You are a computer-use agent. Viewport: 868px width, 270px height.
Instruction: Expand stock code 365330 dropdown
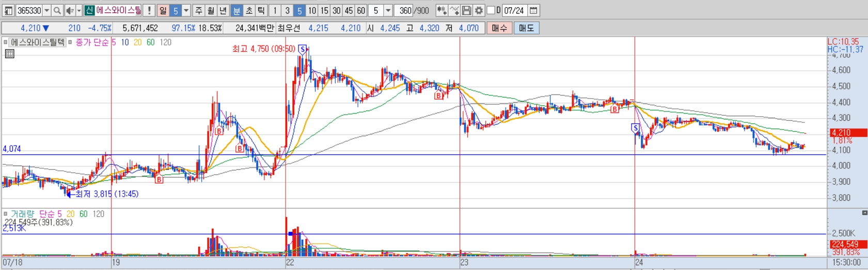click(x=46, y=10)
